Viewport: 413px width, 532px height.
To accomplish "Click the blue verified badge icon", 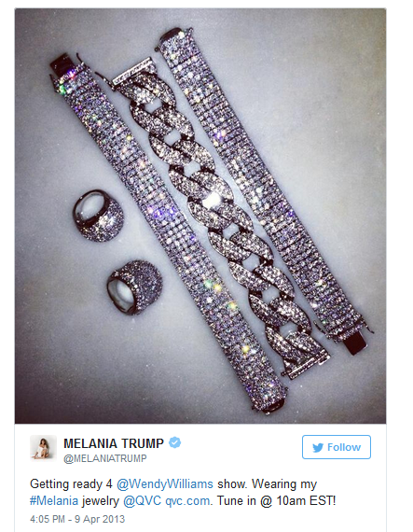I will coord(175,442).
